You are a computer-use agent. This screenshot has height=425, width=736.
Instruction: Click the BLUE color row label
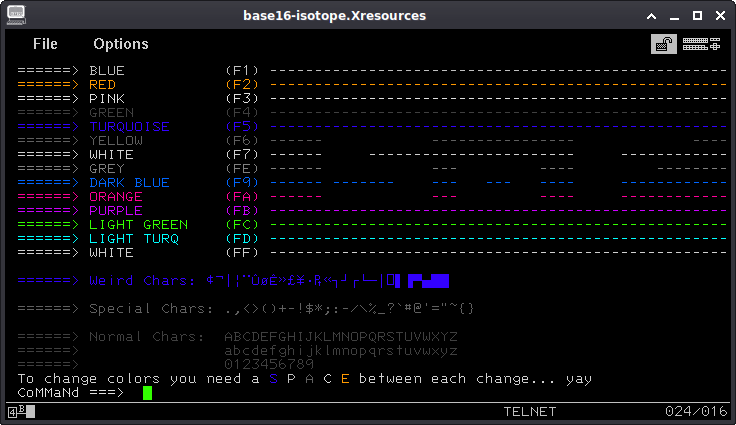pos(107,70)
